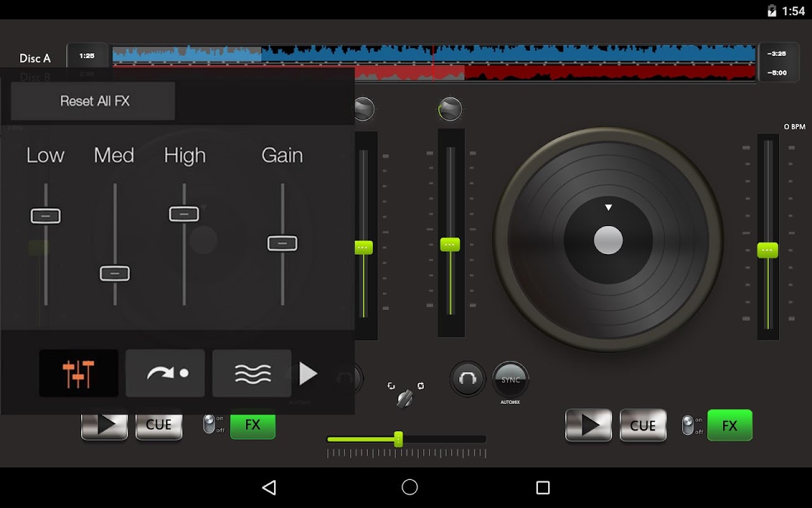Hit the right deck CUE button
The image size is (812, 508).
pyautogui.click(x=643, y=425)
